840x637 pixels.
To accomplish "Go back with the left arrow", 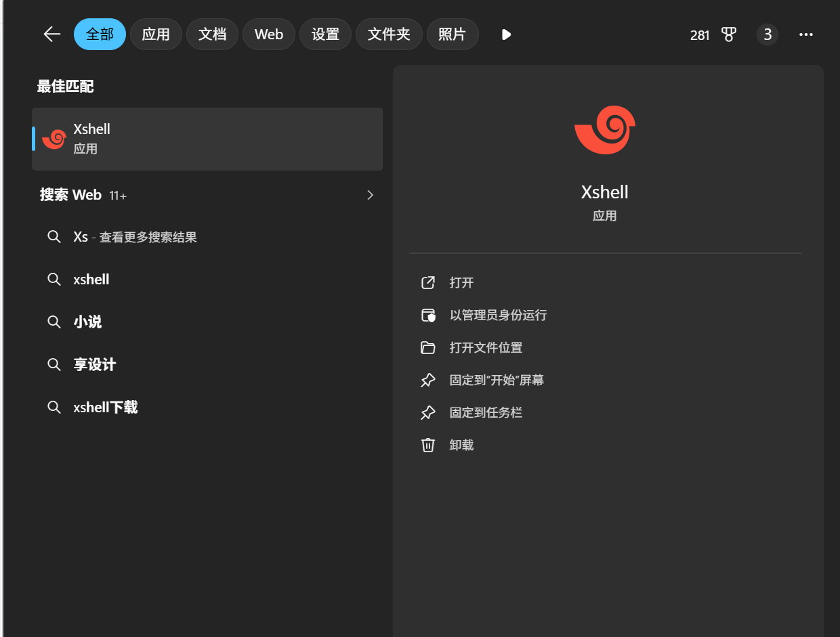I will click(x=52, y=35).
